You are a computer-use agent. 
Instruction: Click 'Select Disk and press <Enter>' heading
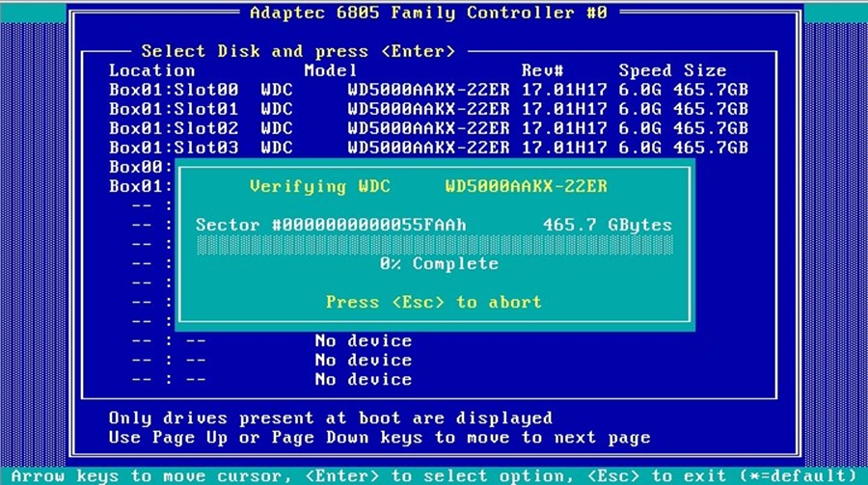pyautogui.click(x=298, y=51)
